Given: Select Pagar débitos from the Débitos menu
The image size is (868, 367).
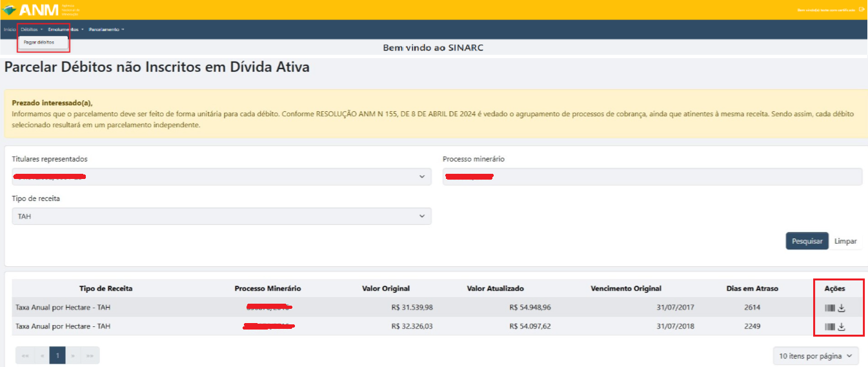Looking at the screenshot, I should coord(39,43).
